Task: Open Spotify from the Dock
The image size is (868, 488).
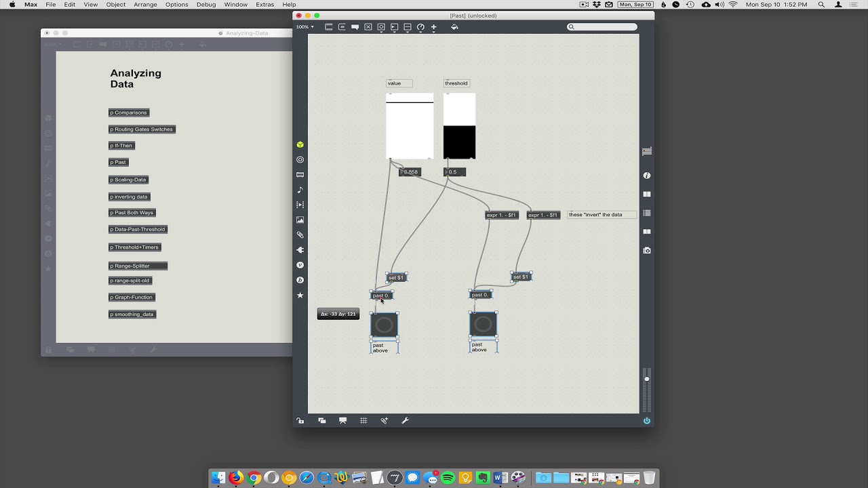Action: [x=448, y=477]
